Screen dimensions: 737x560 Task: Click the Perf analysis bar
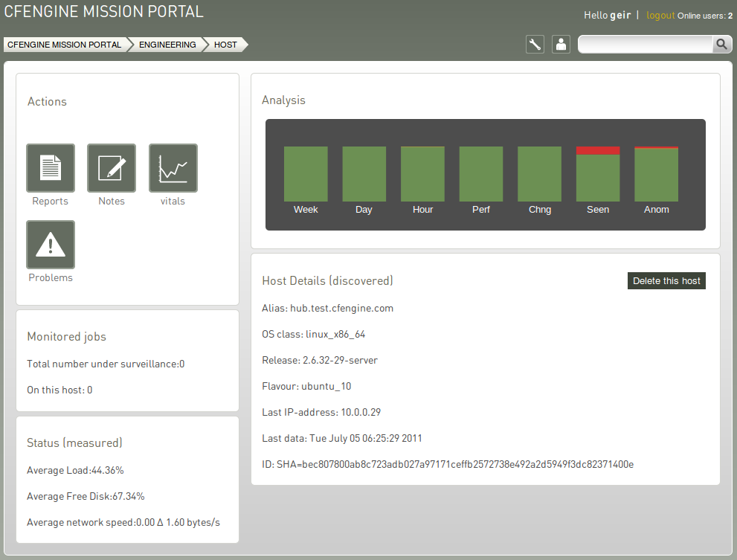(x=481, y=174)
